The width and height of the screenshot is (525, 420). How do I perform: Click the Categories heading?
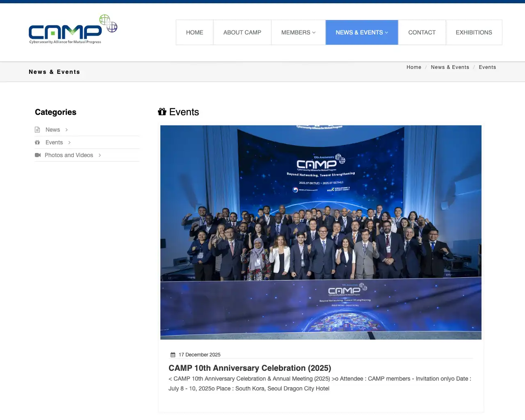point(55,112)
